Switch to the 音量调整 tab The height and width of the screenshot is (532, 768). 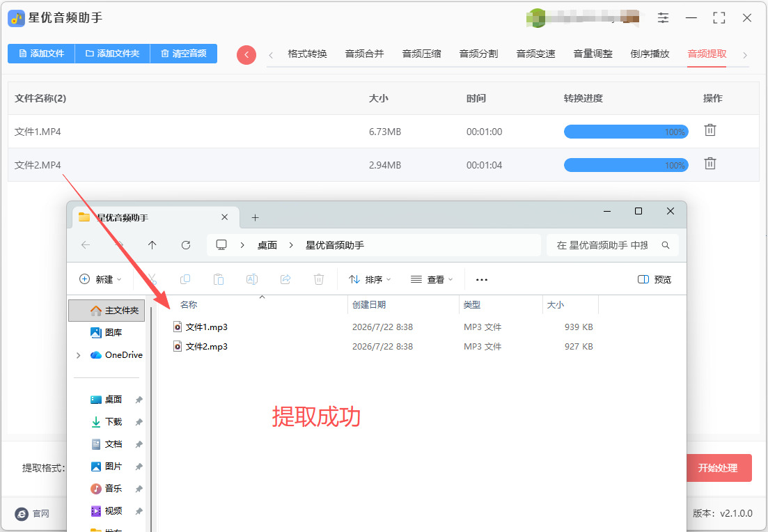[x=593, y=54]
